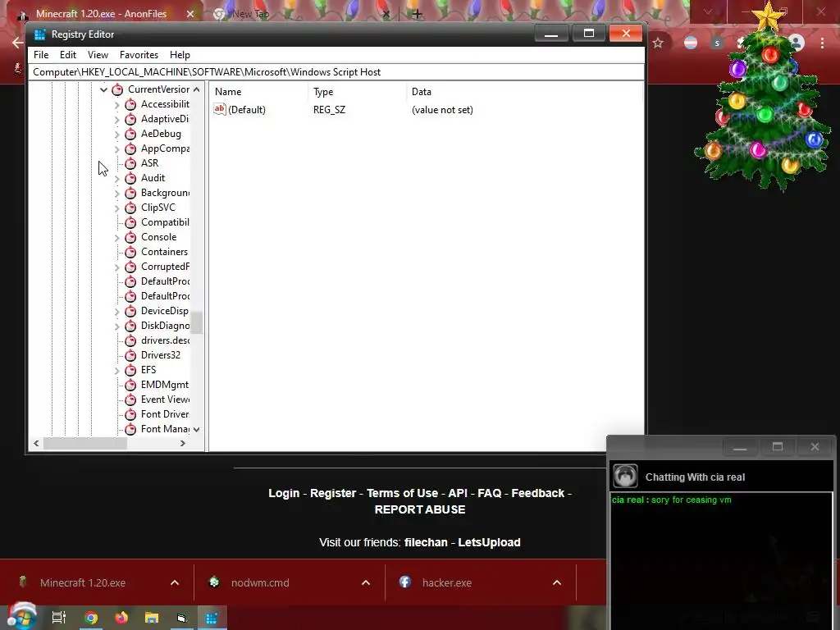Switch to the Minecraft 1.20.exe AnonFiles tab
Screen dimensions: 840x630
pos(102,13)
